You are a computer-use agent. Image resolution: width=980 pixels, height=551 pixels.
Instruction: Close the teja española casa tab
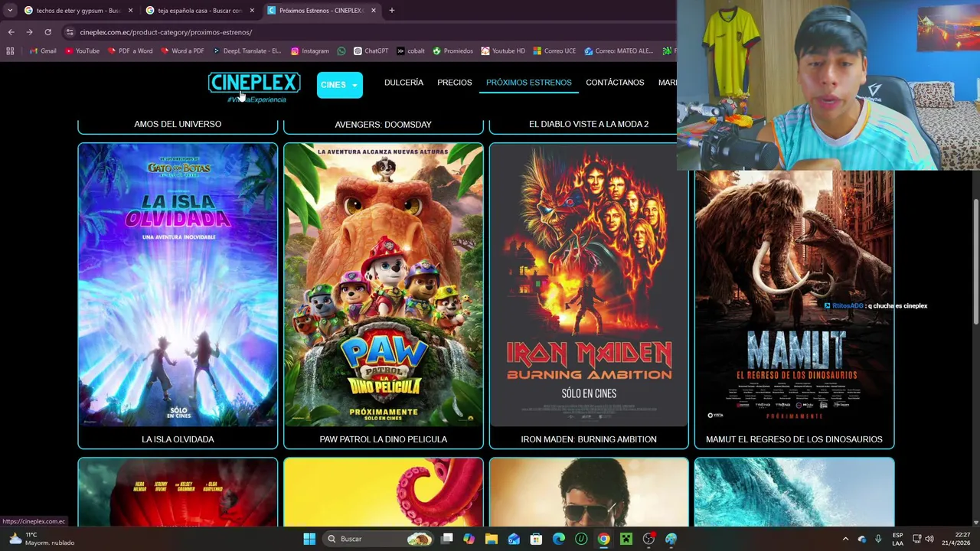point(252,11)
